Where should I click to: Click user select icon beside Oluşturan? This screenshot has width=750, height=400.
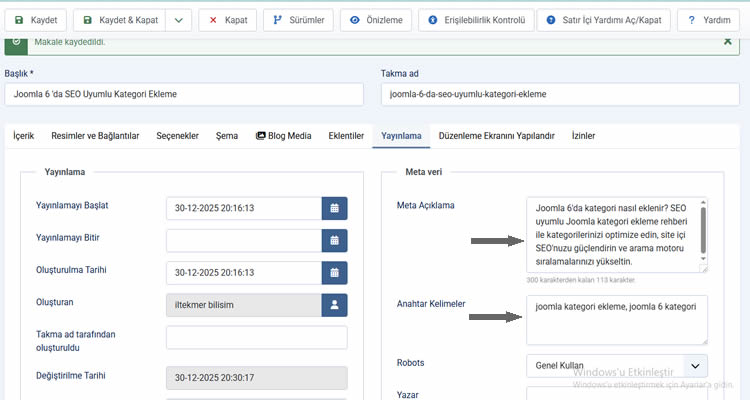click(334, 305)
